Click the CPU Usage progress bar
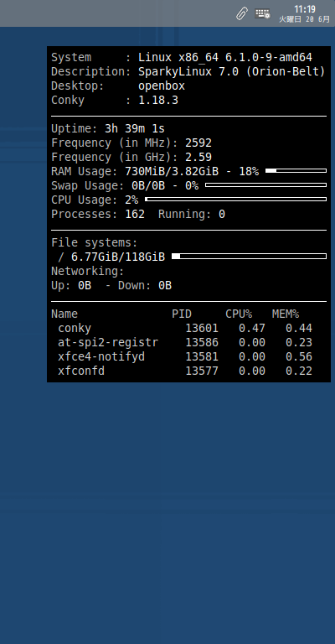Image resolution: width=335 pixels, height=644 pixels. [x=236, y=200]
